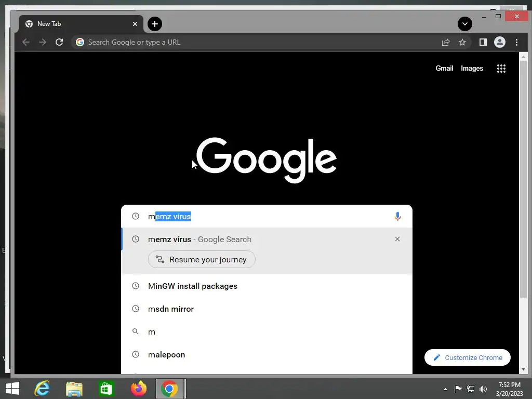Bookmark this tab with star icon
Image resolution: width=532 pixels, height=399 pixels.
(462, 42)
